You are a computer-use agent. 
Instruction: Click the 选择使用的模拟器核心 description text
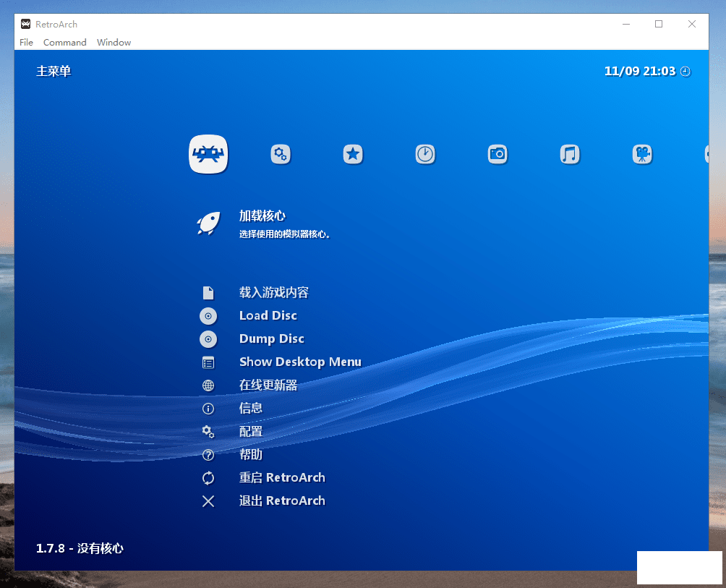tap(285, 234)
